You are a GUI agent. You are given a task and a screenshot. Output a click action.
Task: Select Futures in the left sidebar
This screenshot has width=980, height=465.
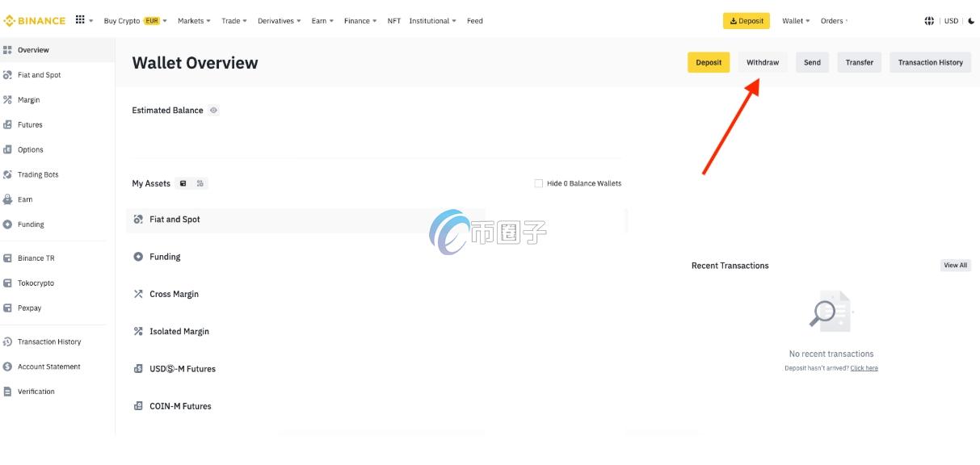pos(30,125)
